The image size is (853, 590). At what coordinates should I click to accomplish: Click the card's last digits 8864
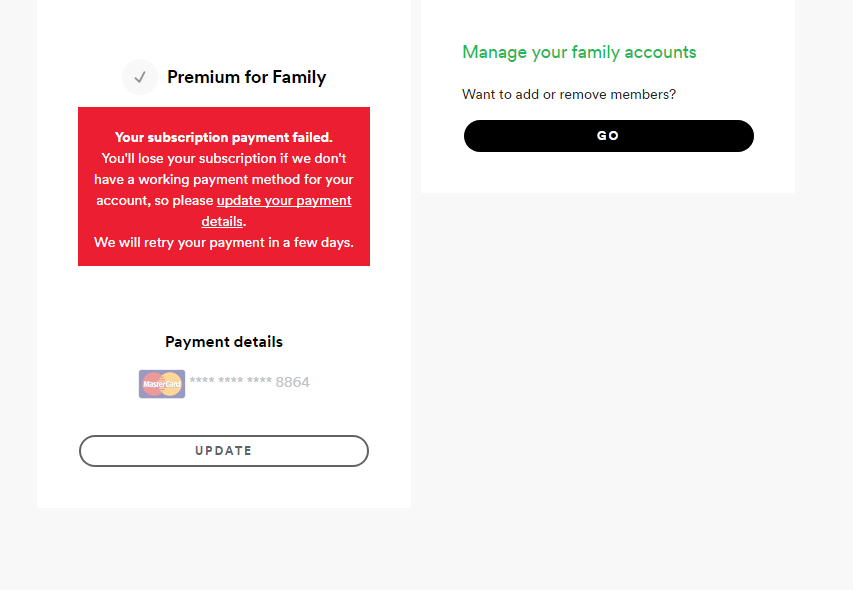pyautogui.click(x=293, y=383)
